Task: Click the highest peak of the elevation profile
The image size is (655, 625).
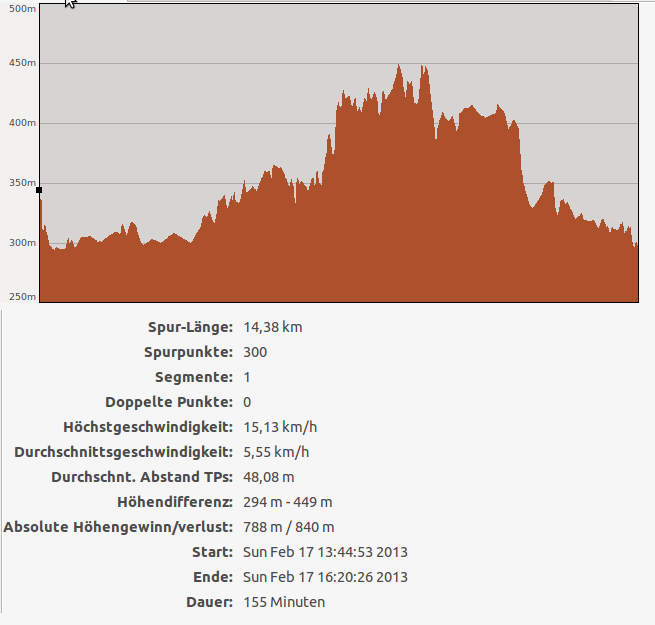Action: point(399,67)
